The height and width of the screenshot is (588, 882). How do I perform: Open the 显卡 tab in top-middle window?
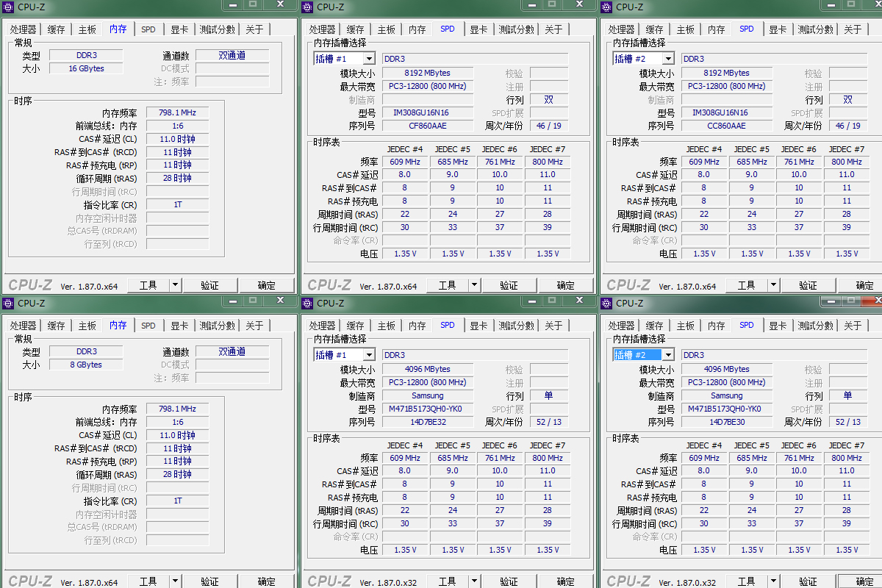(479, 29)
